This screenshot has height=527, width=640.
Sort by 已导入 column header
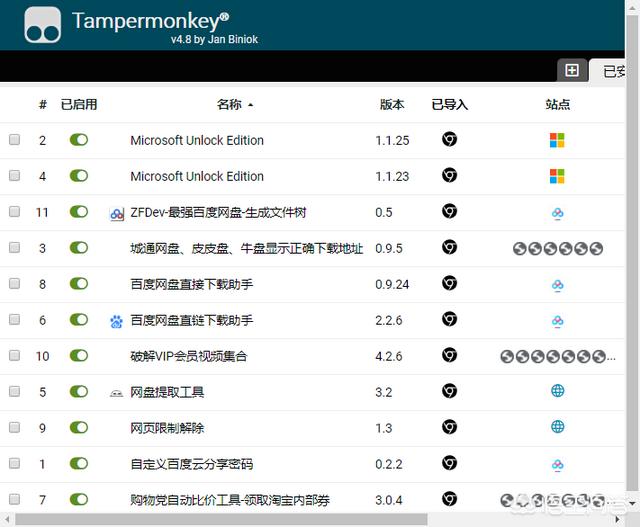[x=449, y=105]
